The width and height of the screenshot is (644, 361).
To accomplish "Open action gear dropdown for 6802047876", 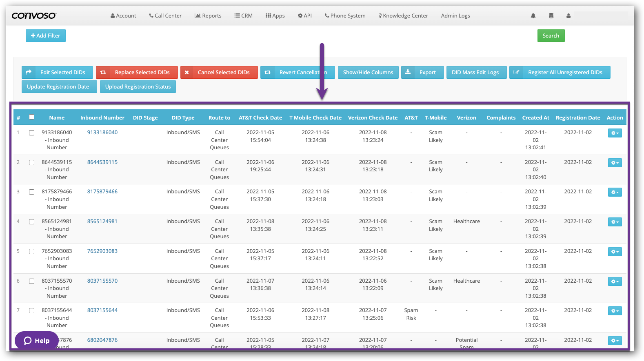I will point(615,341).
